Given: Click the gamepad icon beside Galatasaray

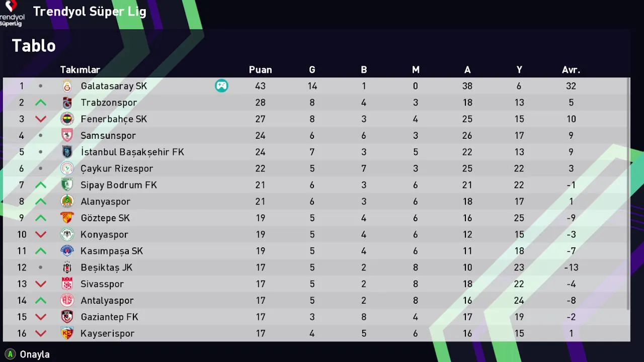Looking at the screenshot, I should (x=221, y=86).
